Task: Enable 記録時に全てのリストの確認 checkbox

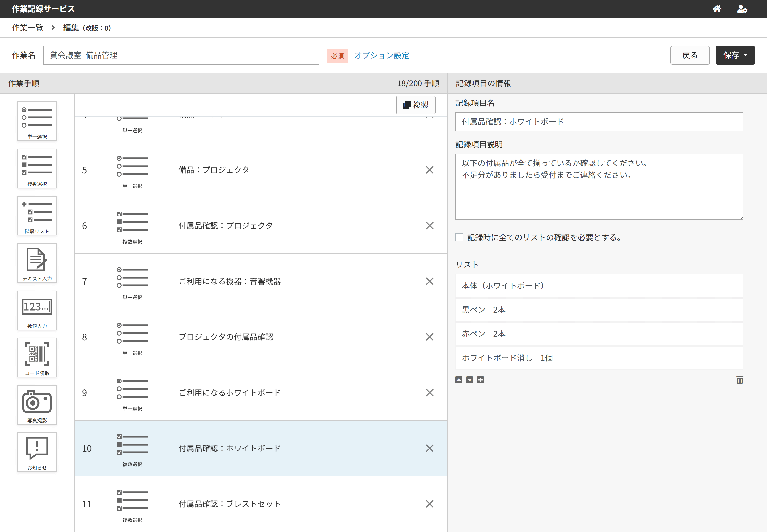Action: pos(459,238)
